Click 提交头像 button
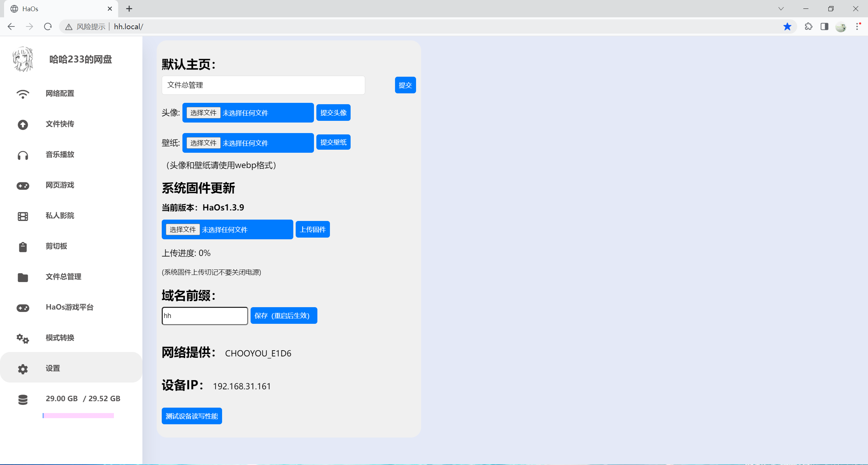This screenshot has height=465, width=868. pyautogui.click(x=333, y=113)
